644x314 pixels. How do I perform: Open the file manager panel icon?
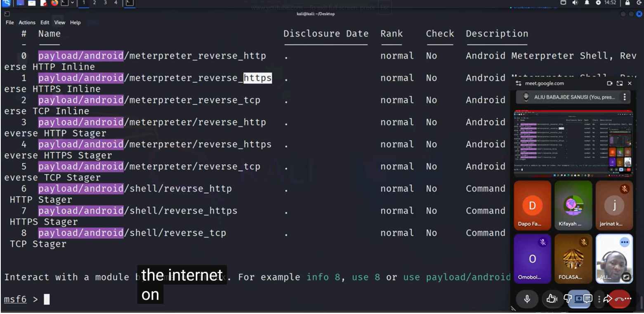[x=32, y=3]
